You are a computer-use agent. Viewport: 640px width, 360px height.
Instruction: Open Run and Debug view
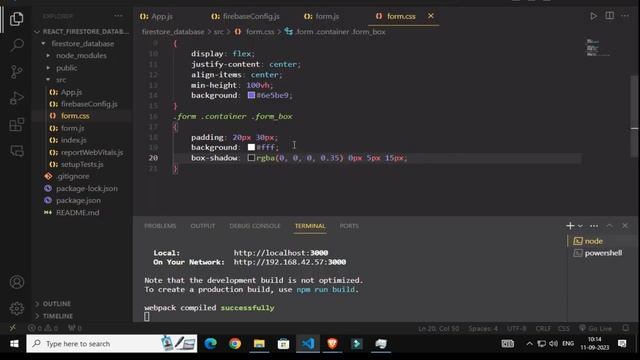point(16,98)
